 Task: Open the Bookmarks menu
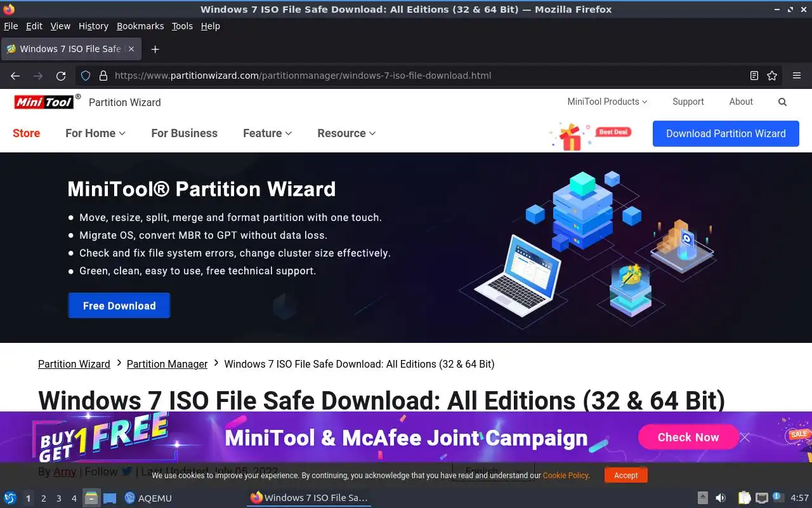click(140, 26)
